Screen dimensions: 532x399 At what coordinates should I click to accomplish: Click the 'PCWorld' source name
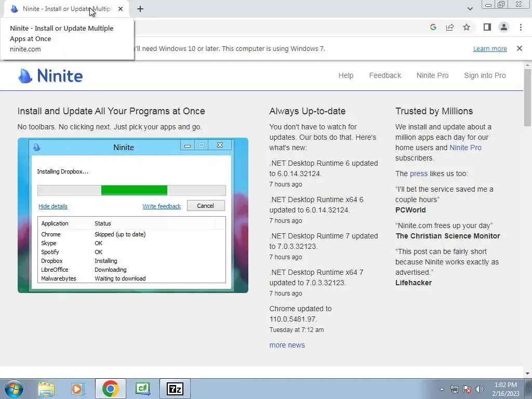[410, 210]
